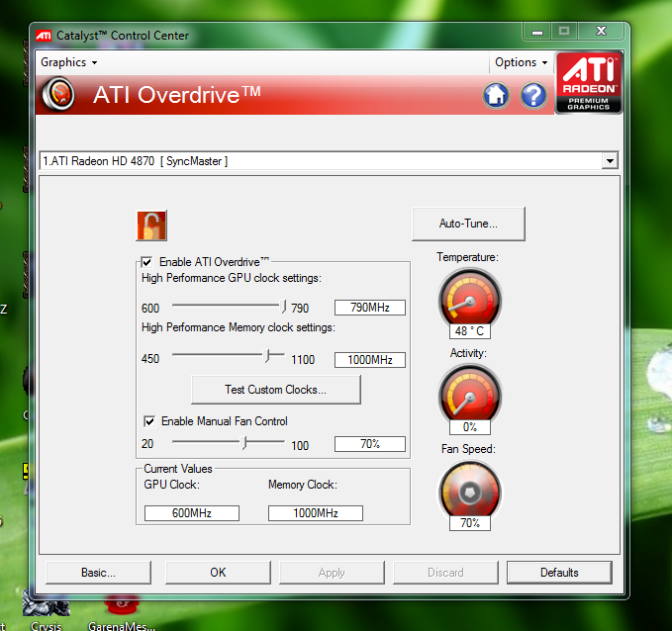The height and width of the screenshot is (631, 672).
Task: Restore settings with Defaults button
Action: click(559, 573)
